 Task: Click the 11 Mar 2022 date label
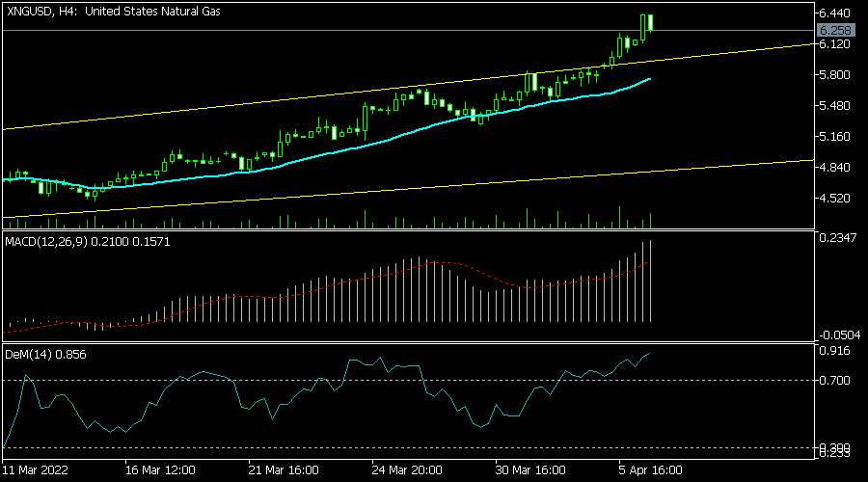36,470
